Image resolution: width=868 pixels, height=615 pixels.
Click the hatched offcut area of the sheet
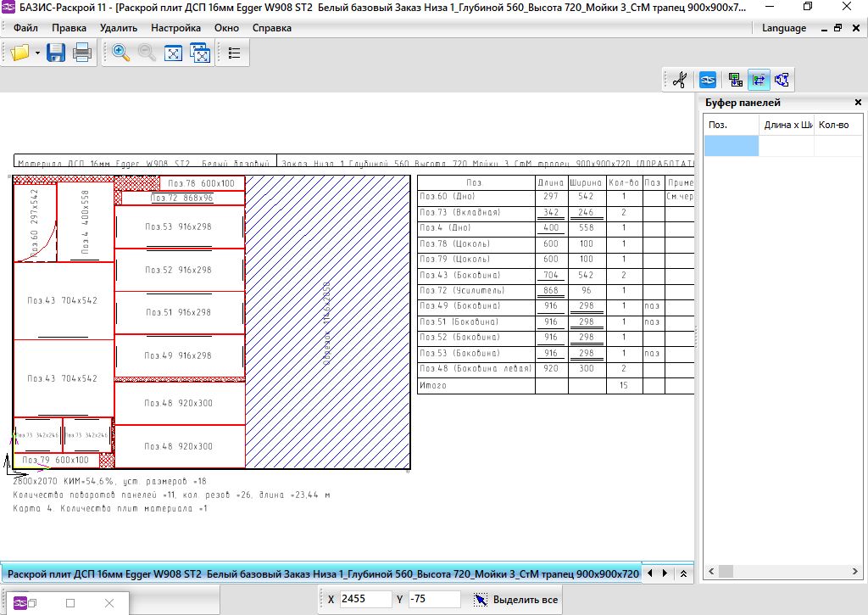coord(327,322)
